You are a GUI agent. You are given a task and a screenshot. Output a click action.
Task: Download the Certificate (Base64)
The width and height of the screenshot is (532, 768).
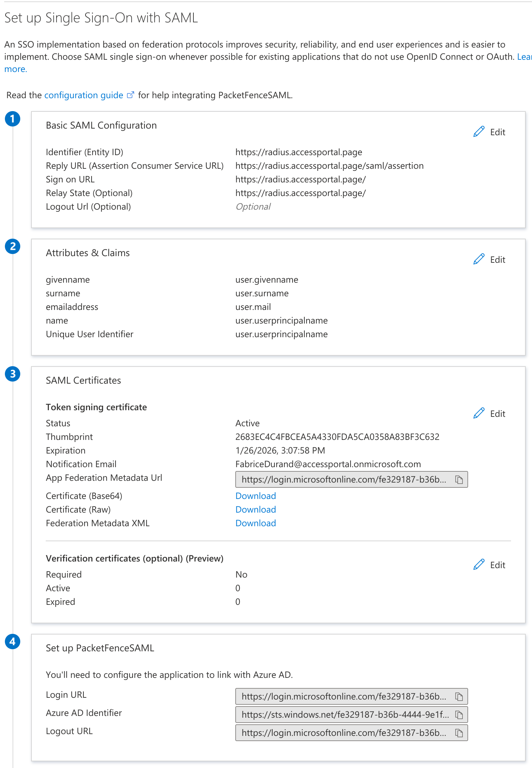click(256, 496)
